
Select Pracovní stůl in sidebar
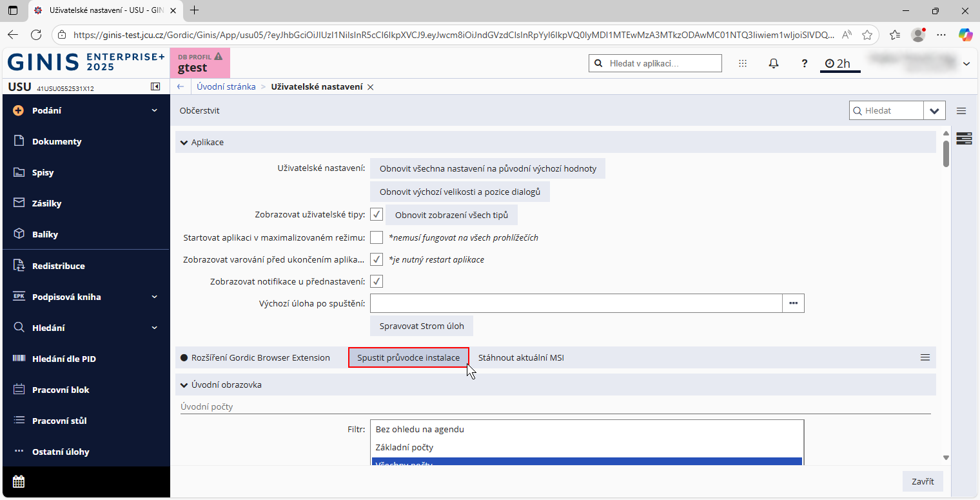[x=59, y=421]
